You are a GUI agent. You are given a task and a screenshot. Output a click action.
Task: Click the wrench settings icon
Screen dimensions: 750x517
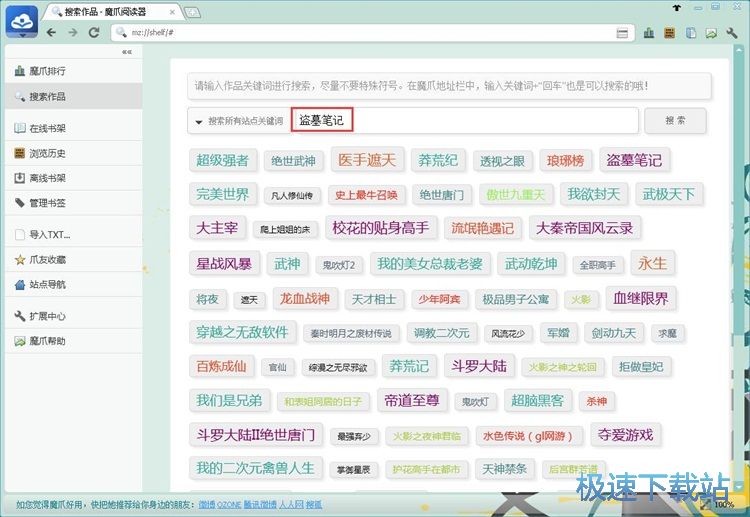(734, 33)
